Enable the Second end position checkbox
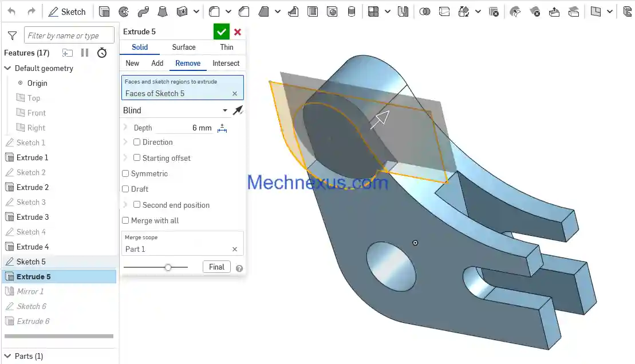This screenshot has width=635, height=364. (x=137, y=204)
